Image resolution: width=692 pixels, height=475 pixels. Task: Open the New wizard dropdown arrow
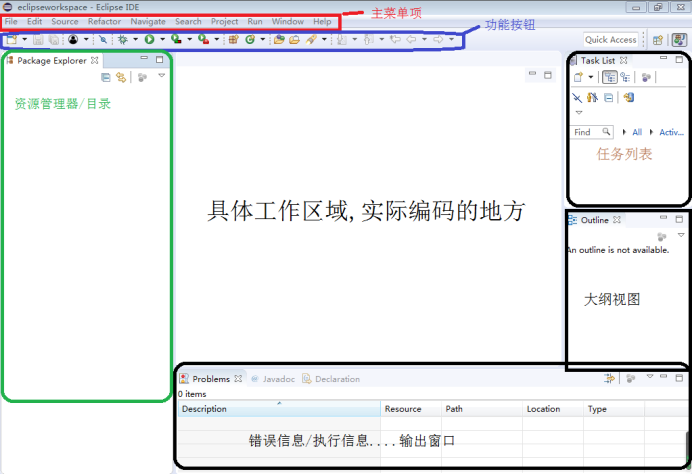click(x=25, y=40)
